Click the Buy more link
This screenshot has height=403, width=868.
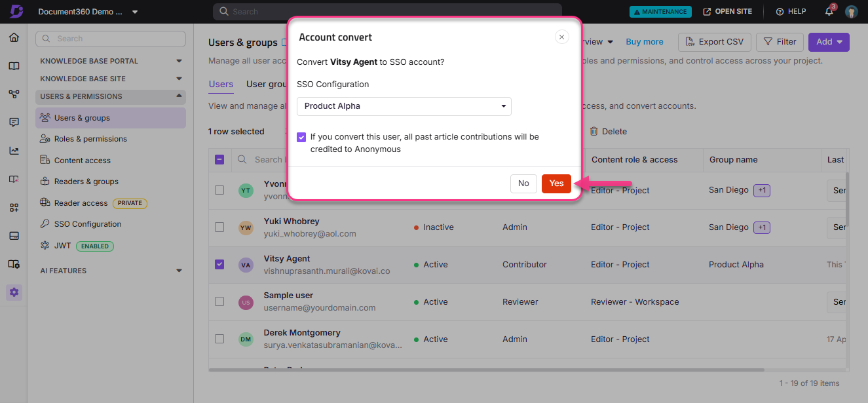pyautogui.click(x=644, y=41)
